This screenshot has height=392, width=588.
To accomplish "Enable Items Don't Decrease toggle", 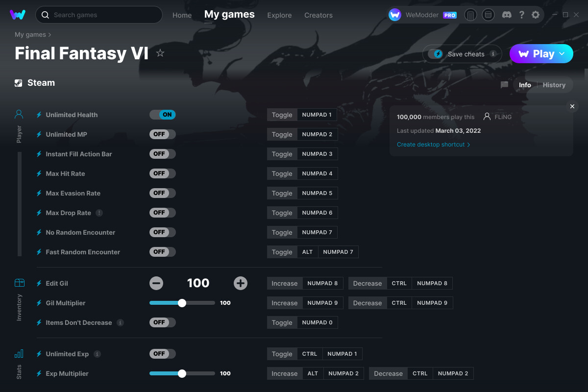I will 163,322.
